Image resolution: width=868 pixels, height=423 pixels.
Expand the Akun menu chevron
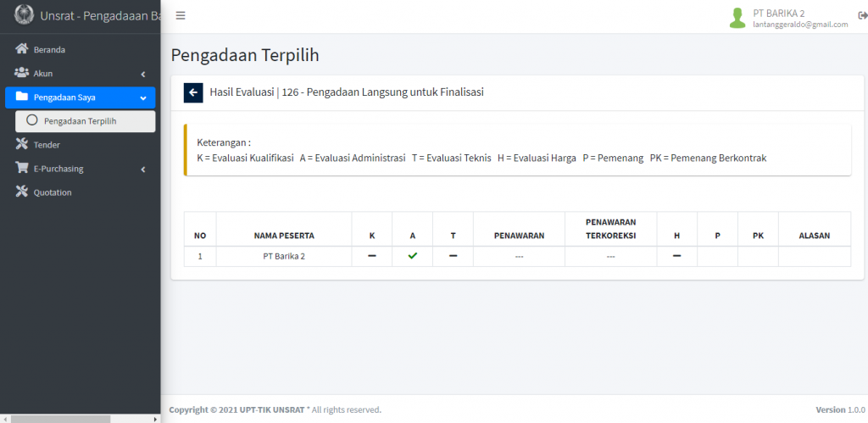[x=142, y=74]
